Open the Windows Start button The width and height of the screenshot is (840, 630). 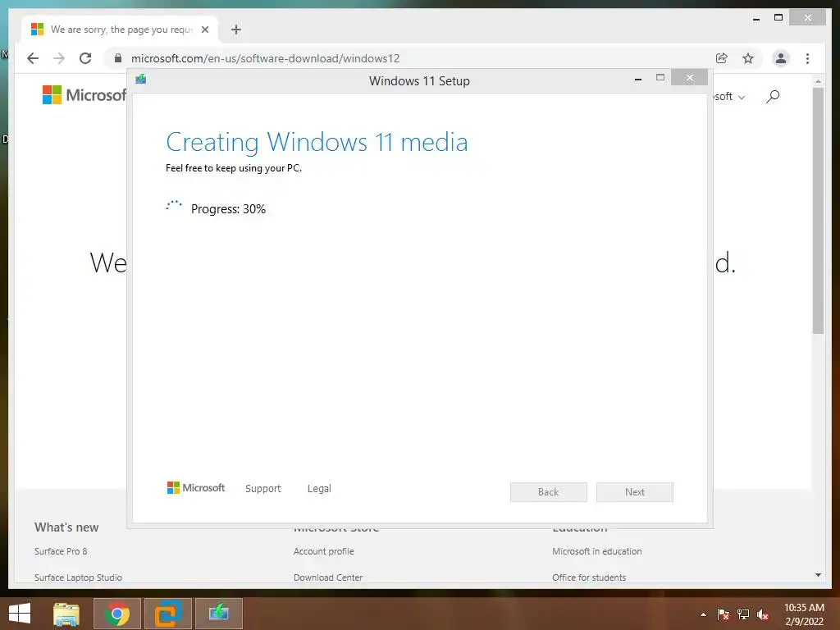point(20,614)
